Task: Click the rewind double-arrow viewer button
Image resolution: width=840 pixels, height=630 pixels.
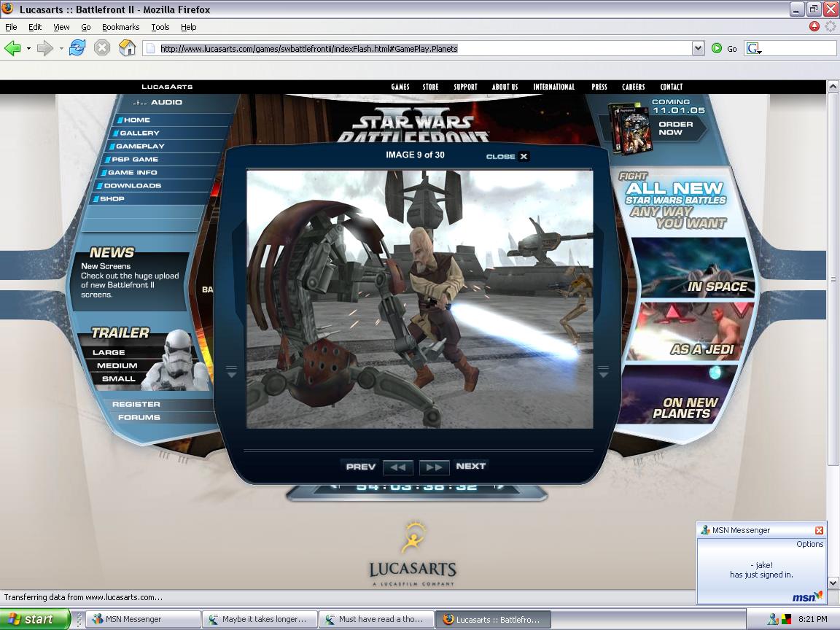Action: tap(398, 467)
